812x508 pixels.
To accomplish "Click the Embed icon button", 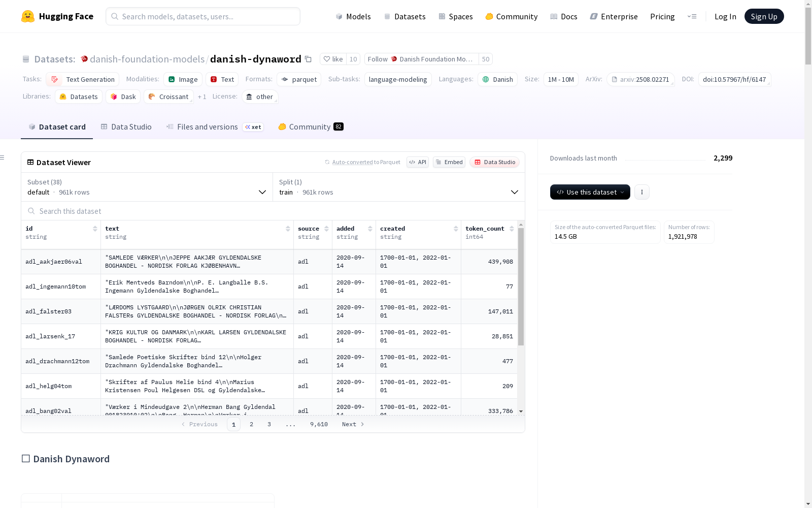I will [449, 162].
